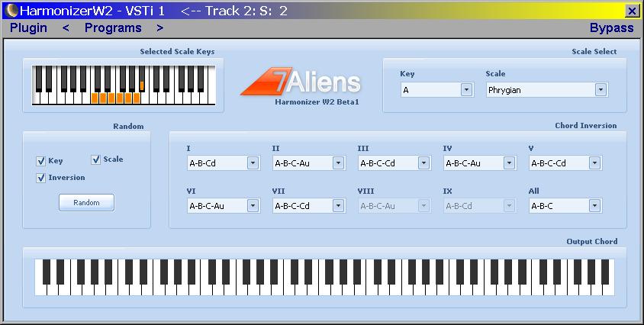Screen dimensions: 644x325
Task: Uncheck the Inversion random checkbox
Action: click(40, 178)
